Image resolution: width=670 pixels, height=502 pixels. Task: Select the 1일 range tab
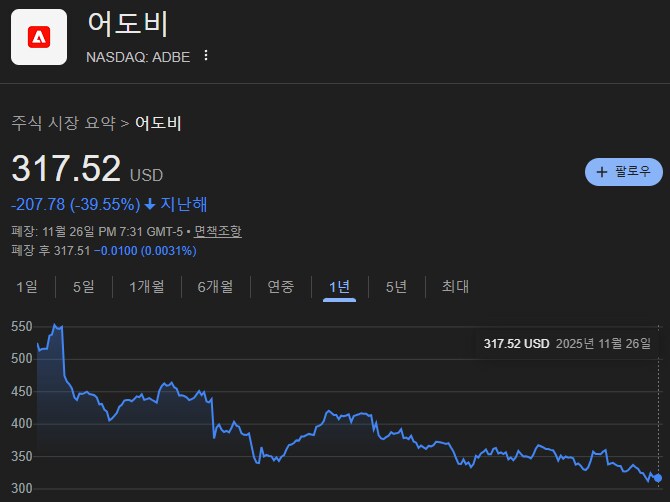[x=27, y=287]
